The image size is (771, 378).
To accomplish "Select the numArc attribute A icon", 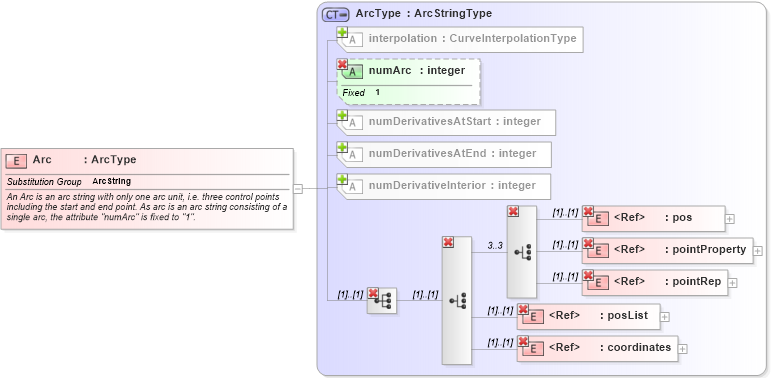I will coord(353,72).
